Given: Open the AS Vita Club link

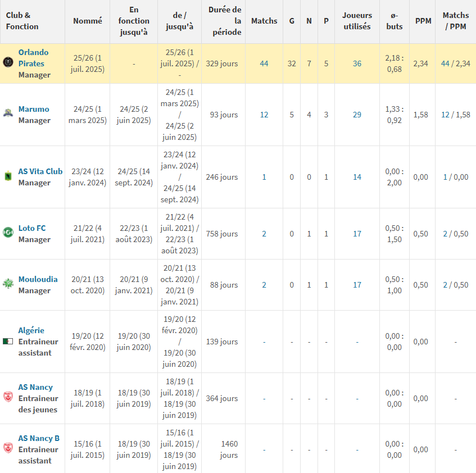Looking at the screenshot, I should click(40, 171).
